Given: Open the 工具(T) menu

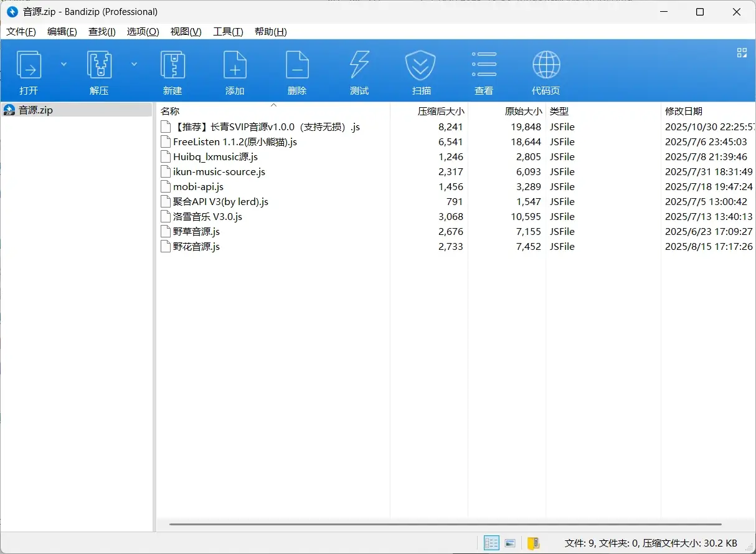Looking at the screenshot, I should pos(228,32).
